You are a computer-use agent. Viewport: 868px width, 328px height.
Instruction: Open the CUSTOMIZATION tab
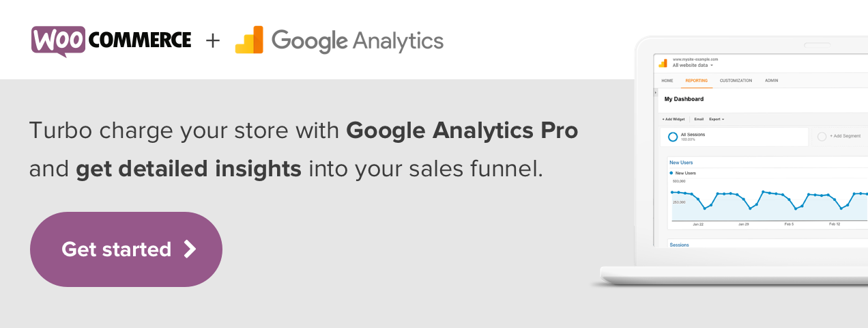click(736, 81)
